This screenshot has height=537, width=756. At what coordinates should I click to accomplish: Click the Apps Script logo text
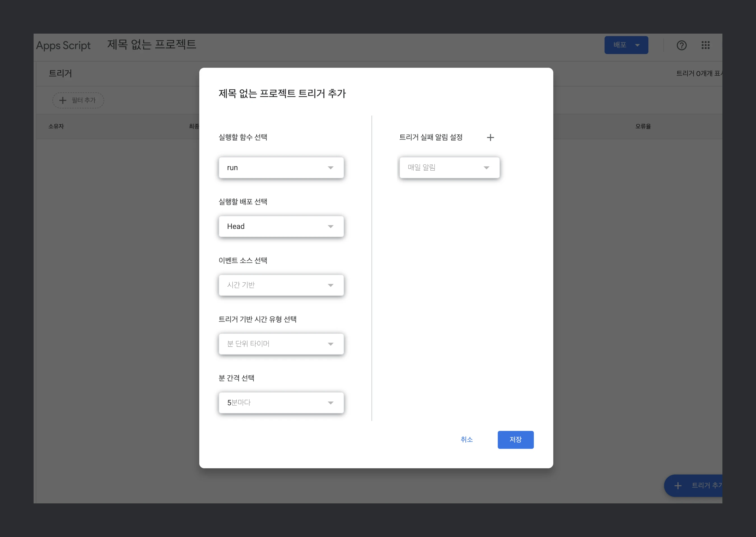point(63,45)
